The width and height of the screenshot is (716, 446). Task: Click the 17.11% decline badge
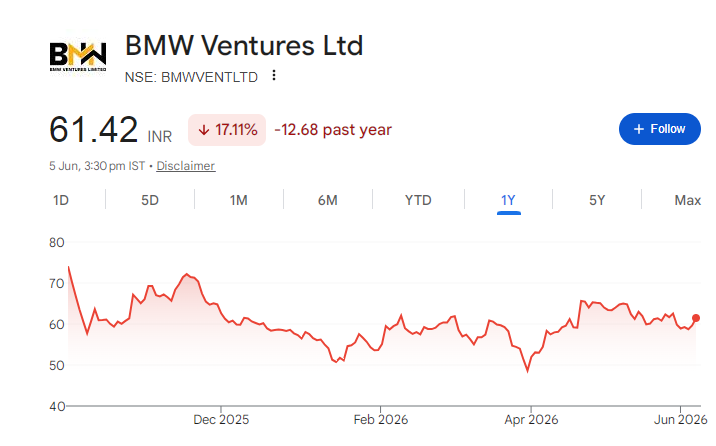point(227,130)
